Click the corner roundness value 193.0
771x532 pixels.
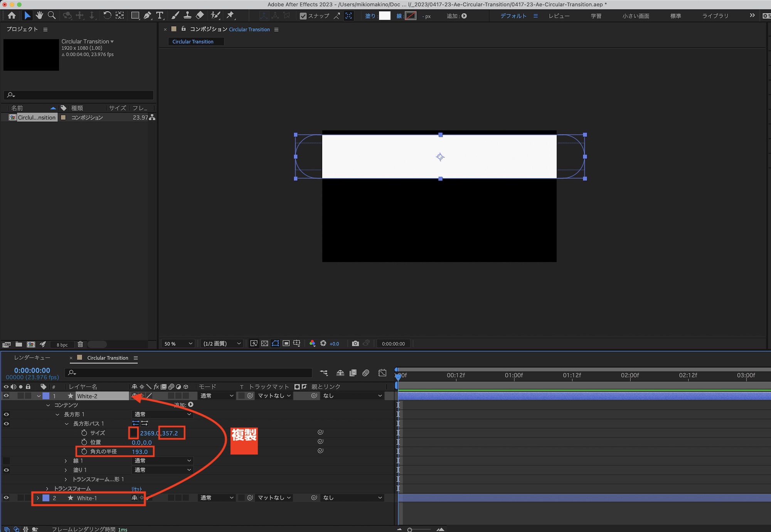coord(140,452)
